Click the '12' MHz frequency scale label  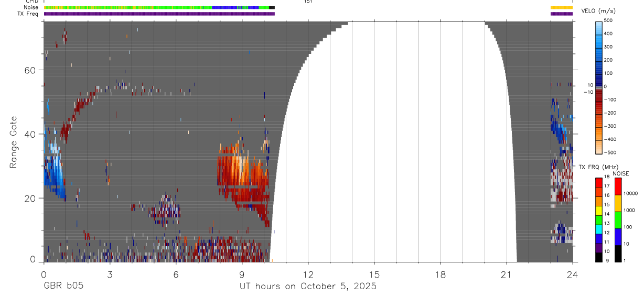tap(607, 233)
